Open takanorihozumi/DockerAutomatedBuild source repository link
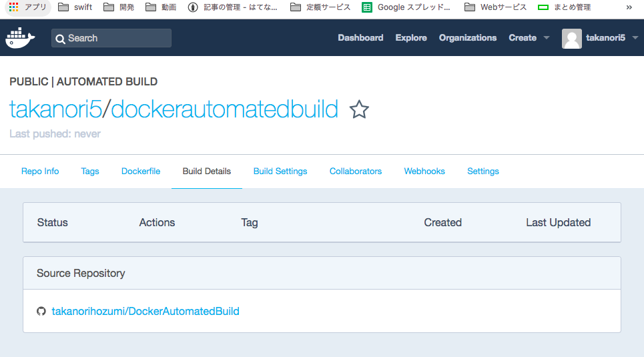This screenshot has width=644, height=357. click(x=145, y=312)
